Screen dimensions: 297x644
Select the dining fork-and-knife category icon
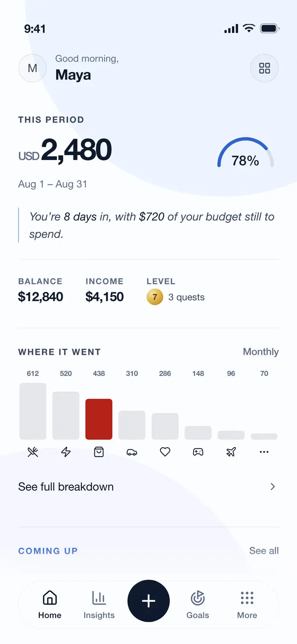33,452
